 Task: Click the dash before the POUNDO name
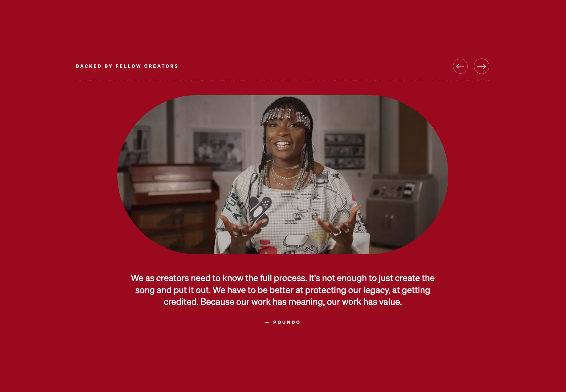(267, 322)
